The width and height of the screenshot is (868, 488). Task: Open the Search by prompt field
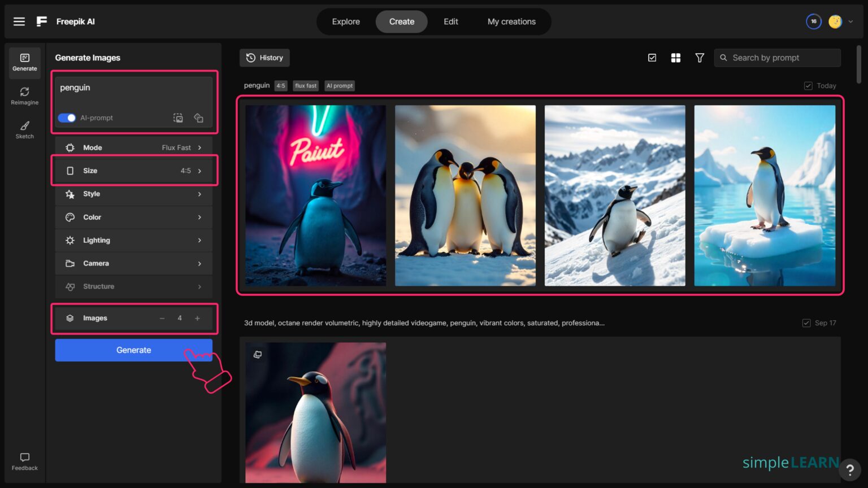click(x=777, y=57)
